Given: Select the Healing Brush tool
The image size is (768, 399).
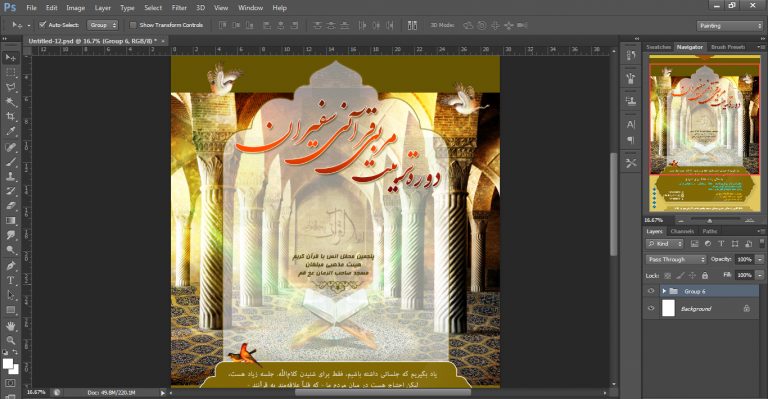Looking at the screenshot, I should 10,147.
